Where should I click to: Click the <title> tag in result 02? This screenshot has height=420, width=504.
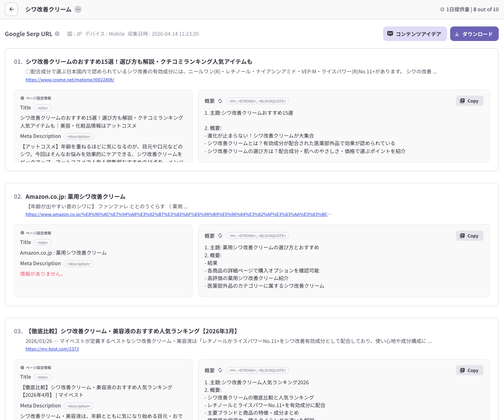tap(43, 242)
